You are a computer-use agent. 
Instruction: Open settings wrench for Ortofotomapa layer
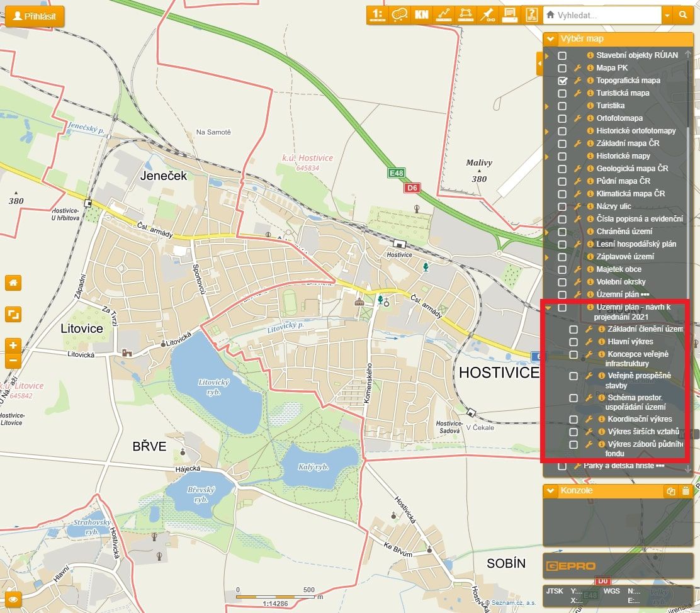point(577,118)
